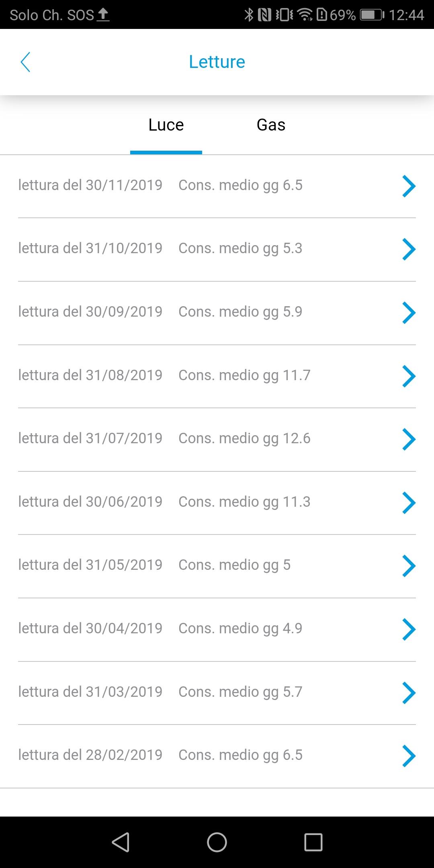
Task: Tap the "Letture" page title
Action: tap(217, 62)
